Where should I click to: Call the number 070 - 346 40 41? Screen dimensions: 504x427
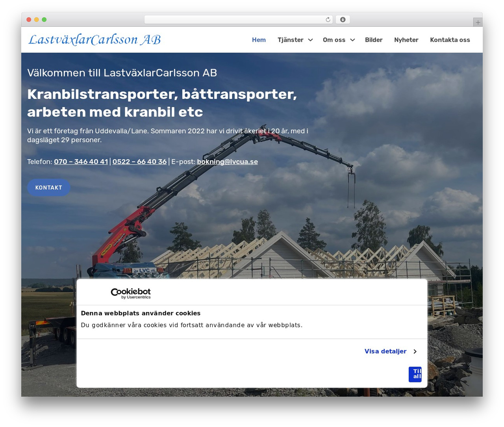(81, 162)
